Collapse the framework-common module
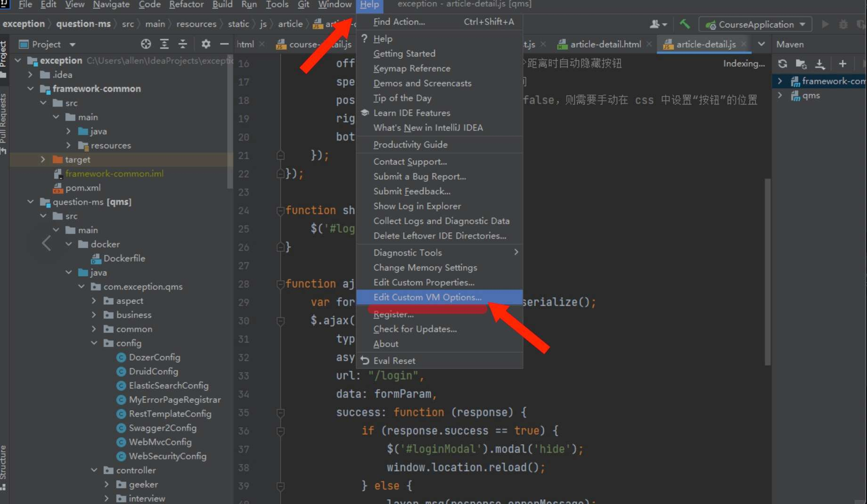 [31, 89]
